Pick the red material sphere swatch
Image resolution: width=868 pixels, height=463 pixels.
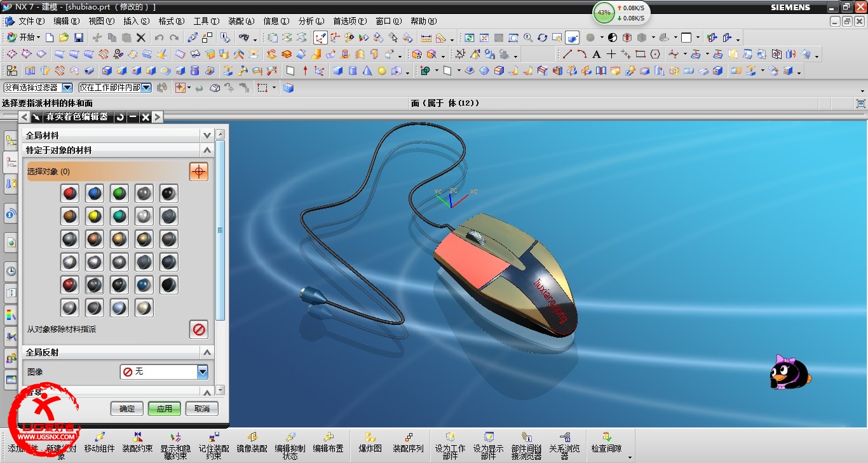coord(70,193)
